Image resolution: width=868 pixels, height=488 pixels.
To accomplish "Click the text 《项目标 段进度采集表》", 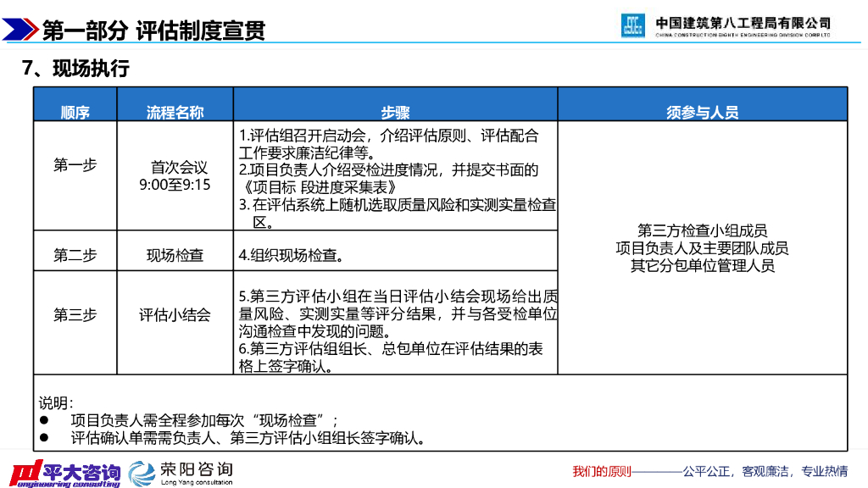I will 319,187.
